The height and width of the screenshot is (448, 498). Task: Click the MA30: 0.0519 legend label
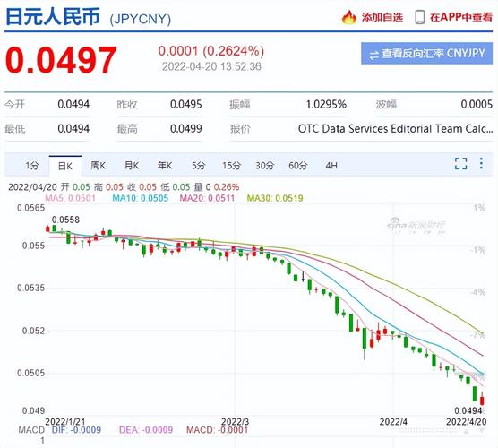(275, 198)
